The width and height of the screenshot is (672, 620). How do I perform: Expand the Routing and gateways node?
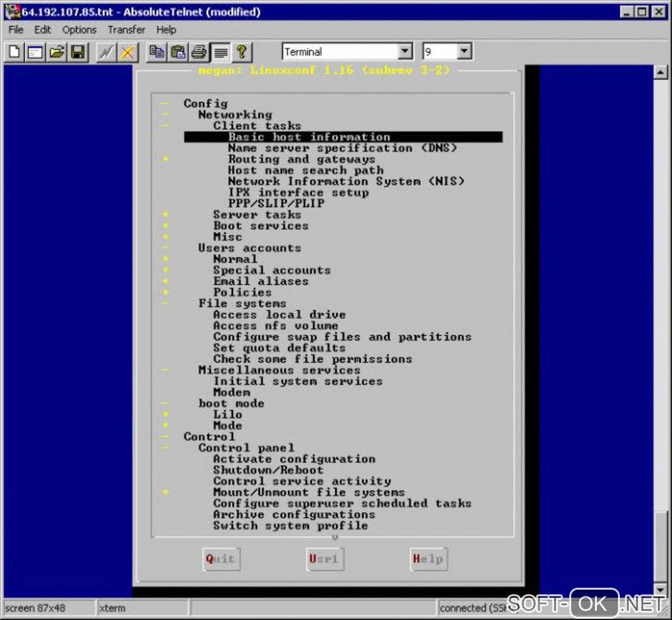point(165,159)
